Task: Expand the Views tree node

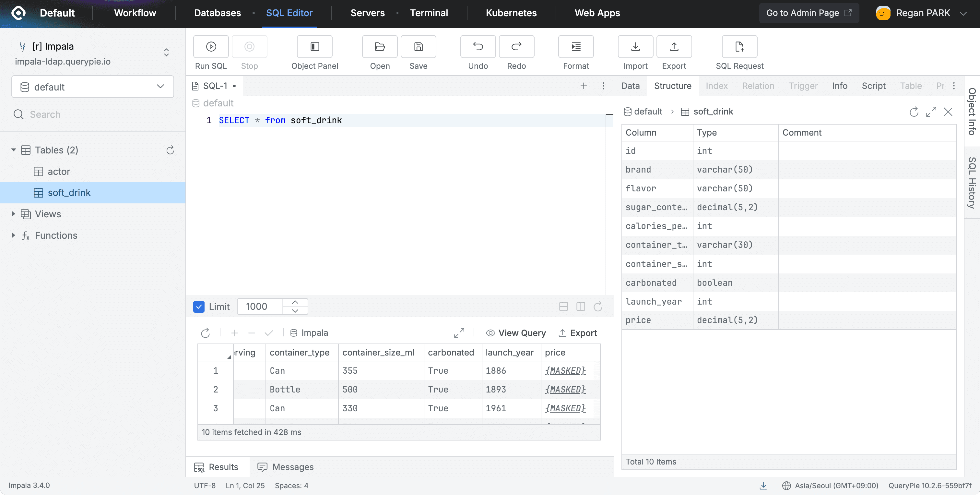Action: (14, 214)
